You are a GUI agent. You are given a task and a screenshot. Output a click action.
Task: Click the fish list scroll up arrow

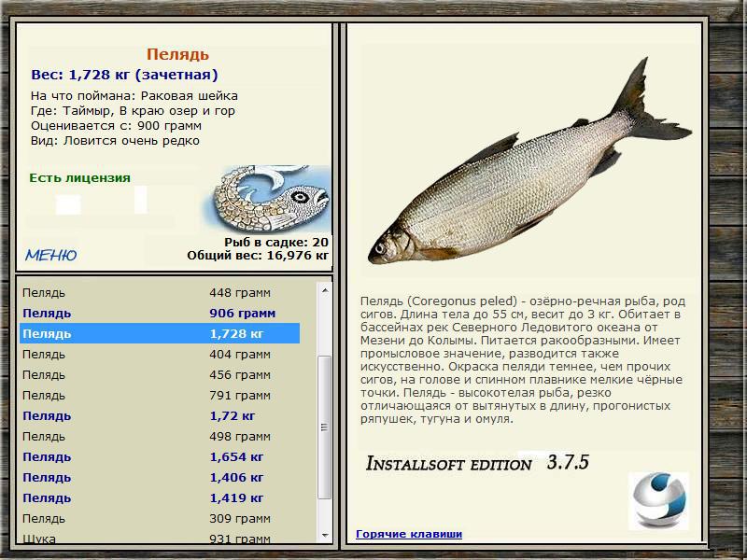pyautogui.click(x=325, y=290)
